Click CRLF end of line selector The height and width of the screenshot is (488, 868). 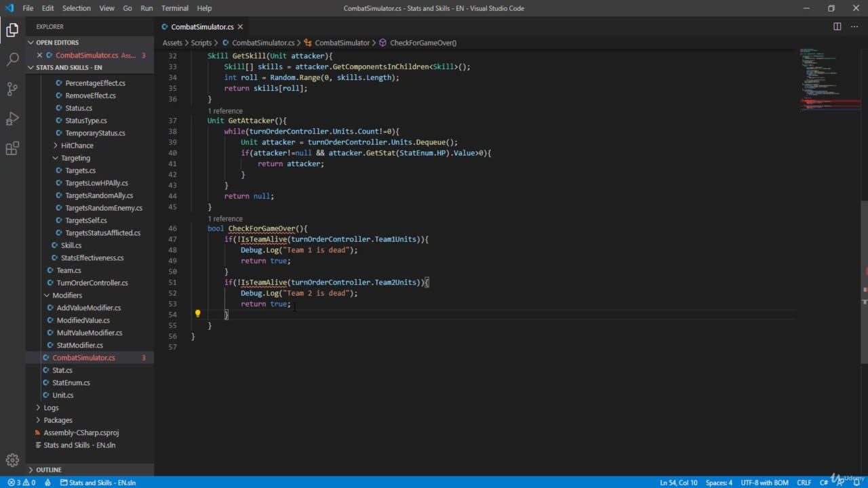pos(804,483)
